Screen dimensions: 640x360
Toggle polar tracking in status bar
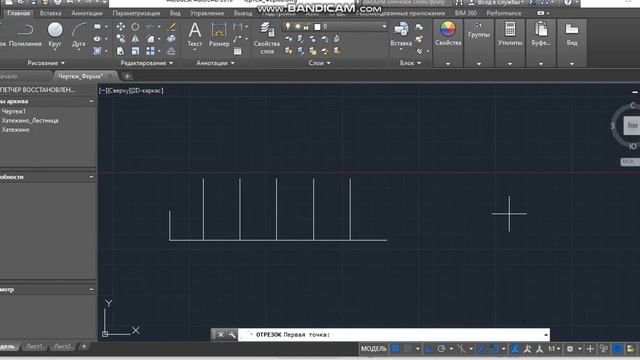coord(441,349)
